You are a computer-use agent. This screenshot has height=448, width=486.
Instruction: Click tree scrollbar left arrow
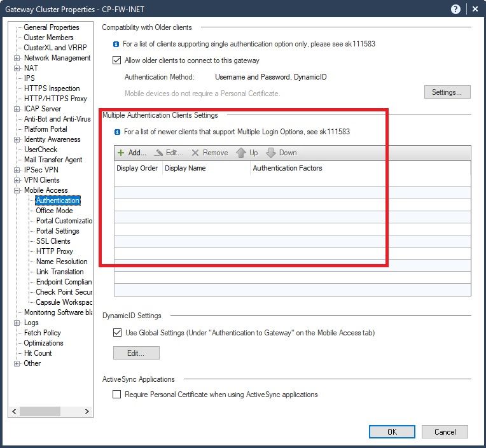[14, 412]
